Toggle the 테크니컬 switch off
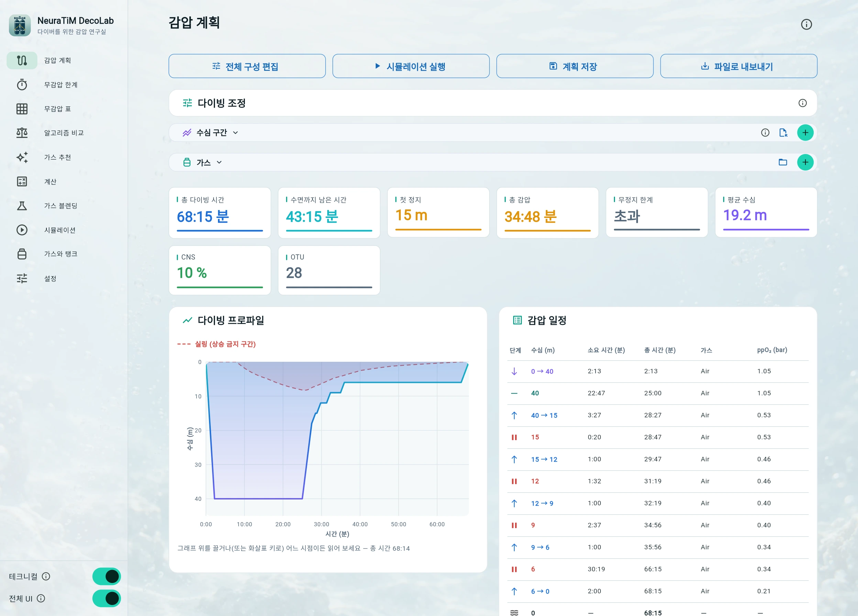Screen dimensions: 858x616 (x=106, y=576)
